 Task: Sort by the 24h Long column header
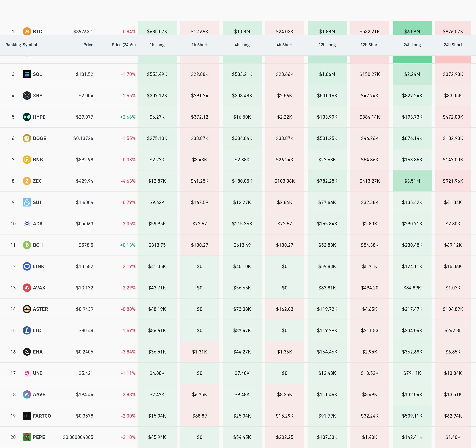[x=412, y=45]
